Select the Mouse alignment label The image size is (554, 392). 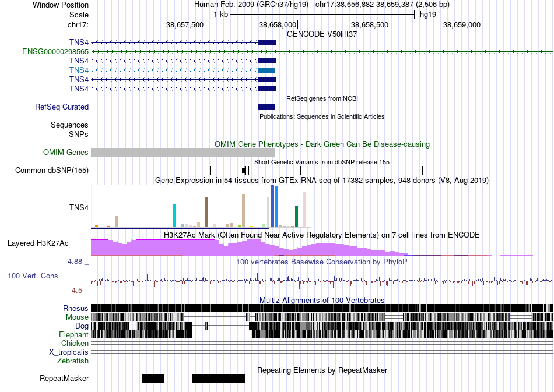(x=77, y=317)
